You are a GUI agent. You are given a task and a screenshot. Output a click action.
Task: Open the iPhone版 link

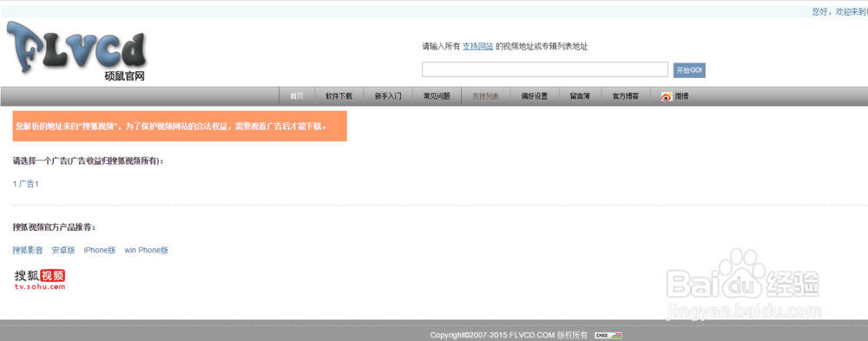[x=100, y=250]
